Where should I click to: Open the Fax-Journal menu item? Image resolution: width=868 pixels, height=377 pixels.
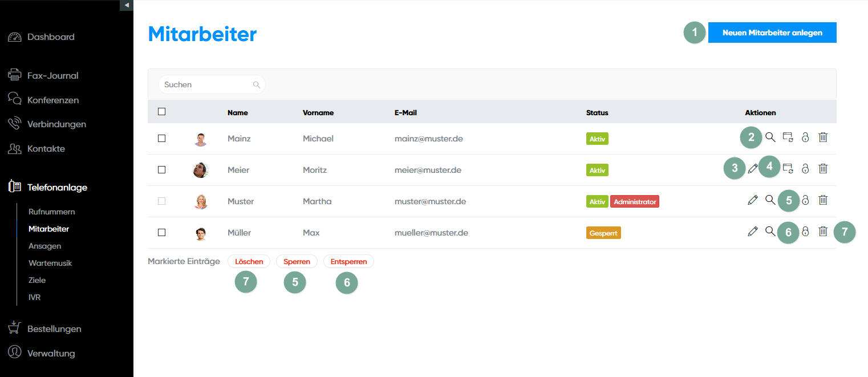[x=52, y=75]
